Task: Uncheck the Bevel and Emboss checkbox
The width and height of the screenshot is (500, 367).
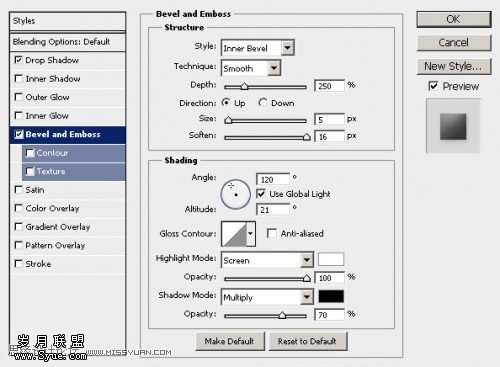Action: point(19,134)
